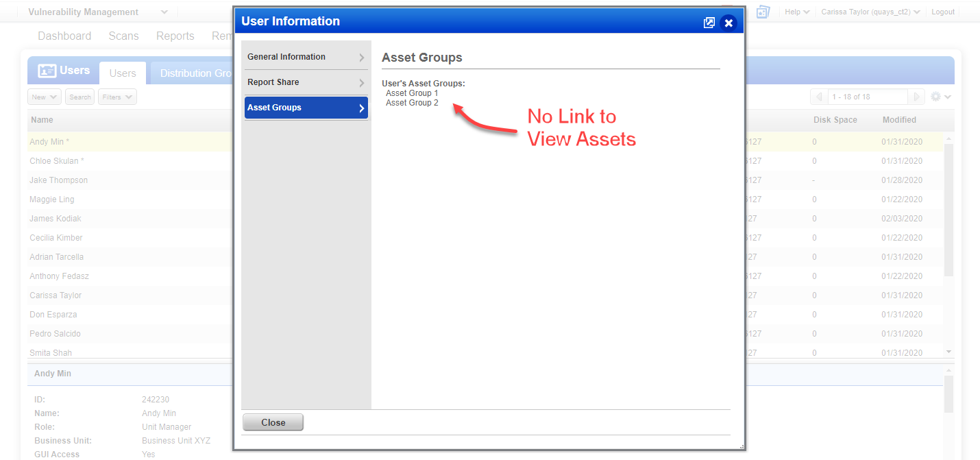Image resolution: width=980 pixels, height=460 pixels.
Task: Click the next page arrow icon
Action: [x=916, y=97]
